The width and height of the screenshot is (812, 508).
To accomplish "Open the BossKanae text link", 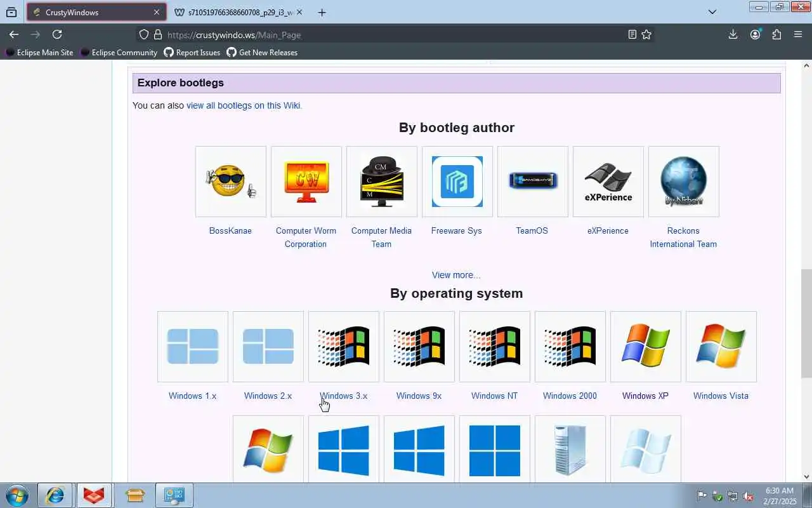I will [230, 231].
